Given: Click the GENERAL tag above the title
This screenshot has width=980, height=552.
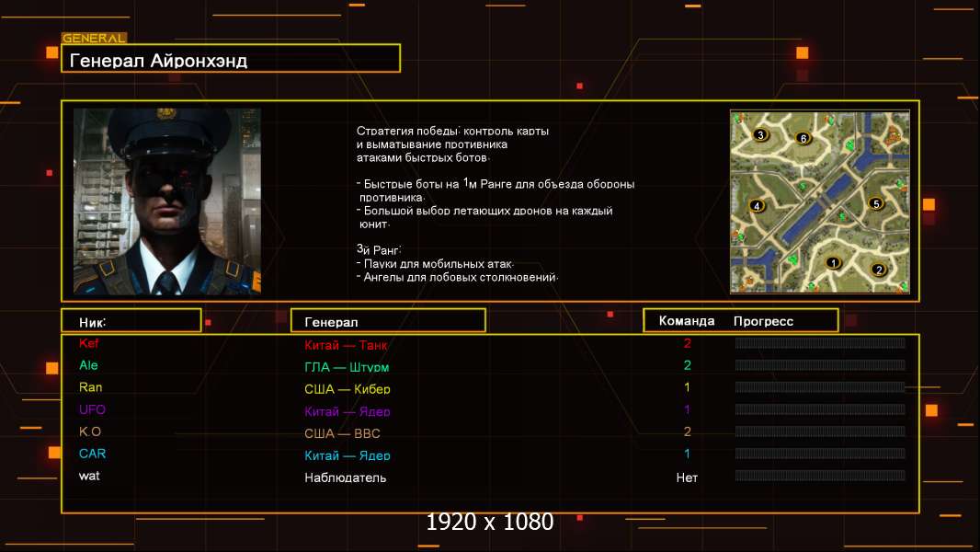Looking at the screenshot, I should [x=95, y=38].
